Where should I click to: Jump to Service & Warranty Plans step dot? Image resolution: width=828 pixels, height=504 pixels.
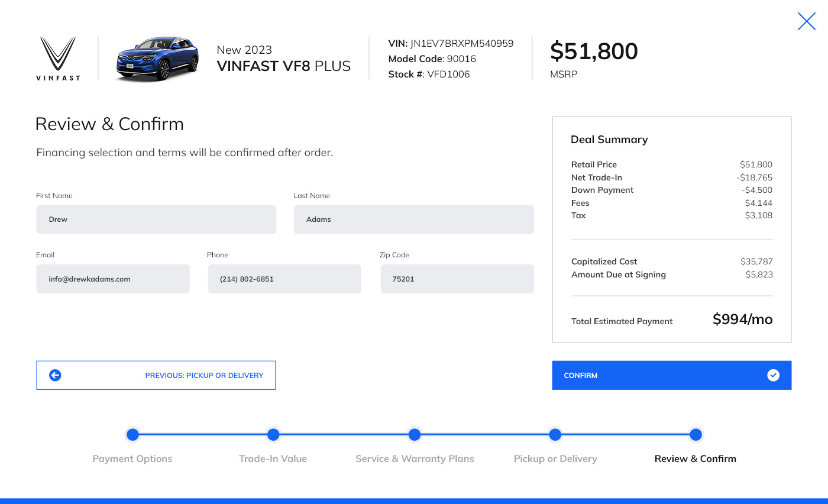coord(415,435)
